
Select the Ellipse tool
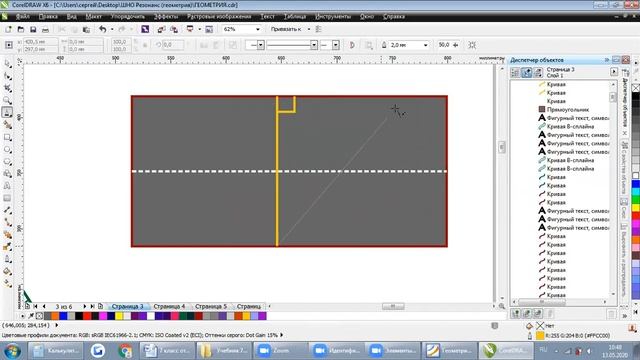click(x=7, y=149)
